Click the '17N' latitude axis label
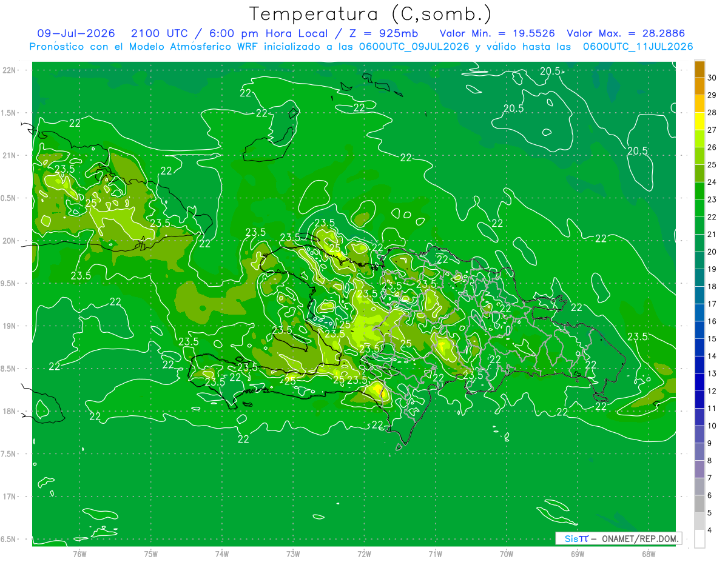Screen dimensions: 728x562 click(x=8, y=497)
